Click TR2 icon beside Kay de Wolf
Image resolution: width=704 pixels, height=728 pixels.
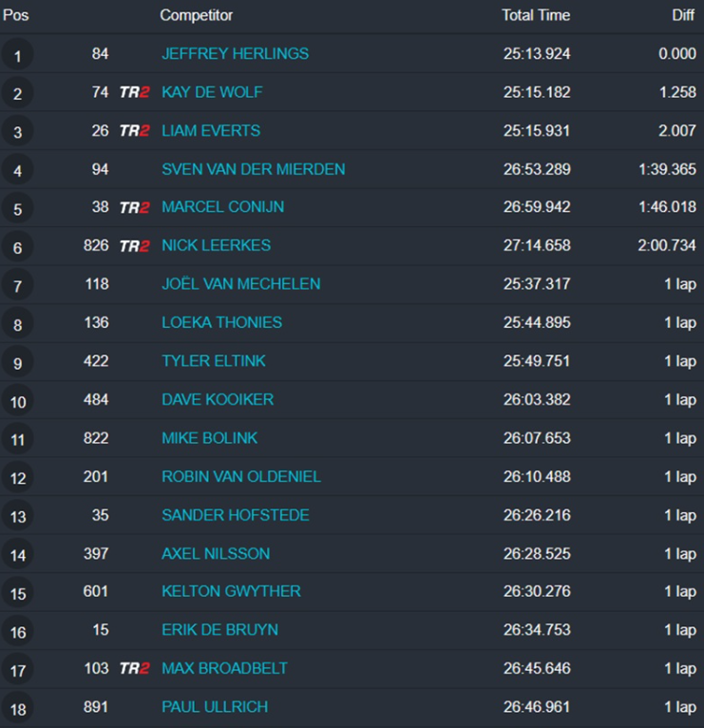coord(134,92)
